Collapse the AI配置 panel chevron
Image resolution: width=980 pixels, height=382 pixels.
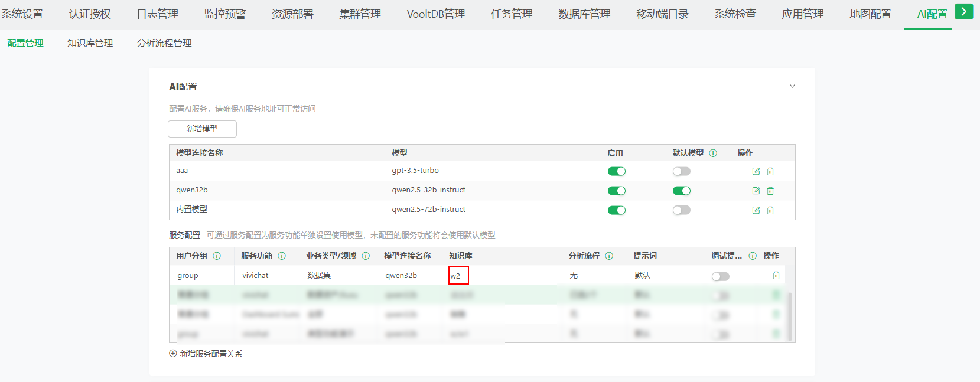pos(792,86)
